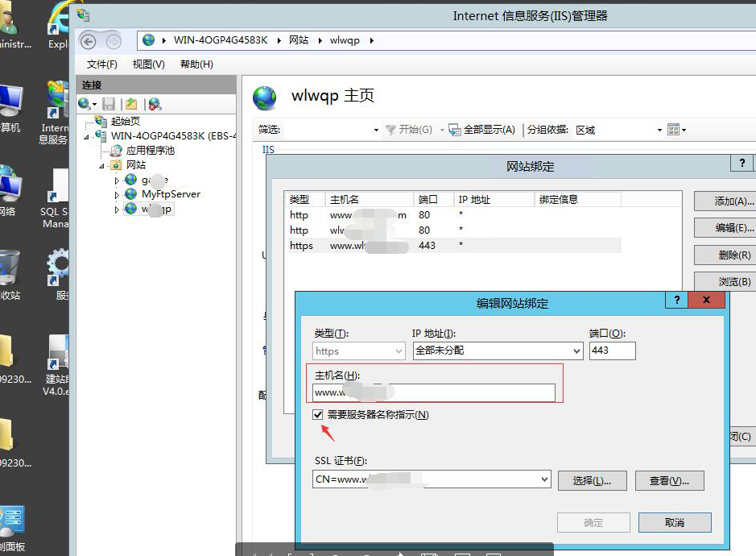Image resolution: width=756 pixels, height=556 pixels.
Task: Expand the MyFtpServer tree node
Action: click(118, 194)
